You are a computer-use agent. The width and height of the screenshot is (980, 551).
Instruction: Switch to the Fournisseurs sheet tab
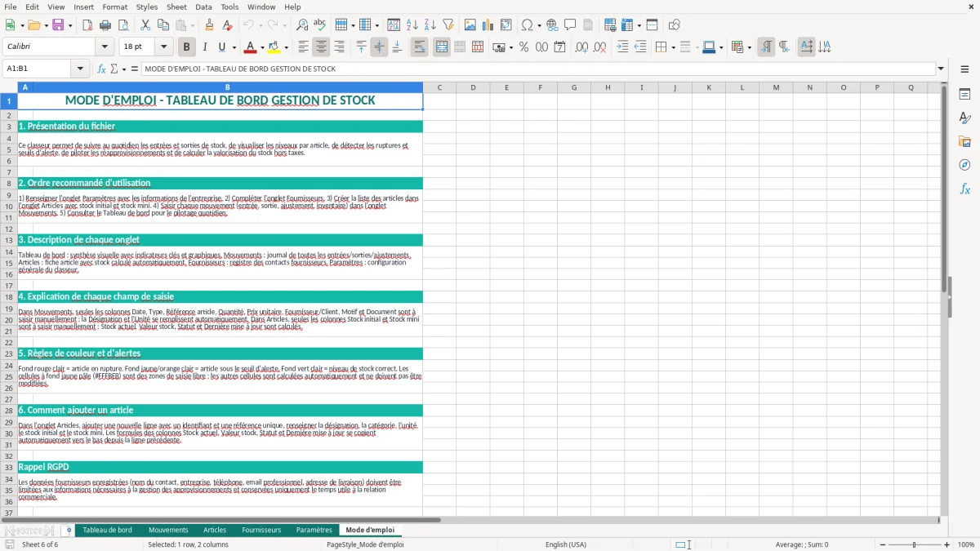[261, 531]
